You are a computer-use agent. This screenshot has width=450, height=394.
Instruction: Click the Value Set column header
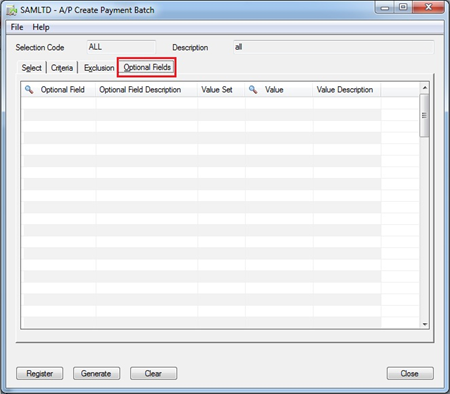(x=221, y=90)
